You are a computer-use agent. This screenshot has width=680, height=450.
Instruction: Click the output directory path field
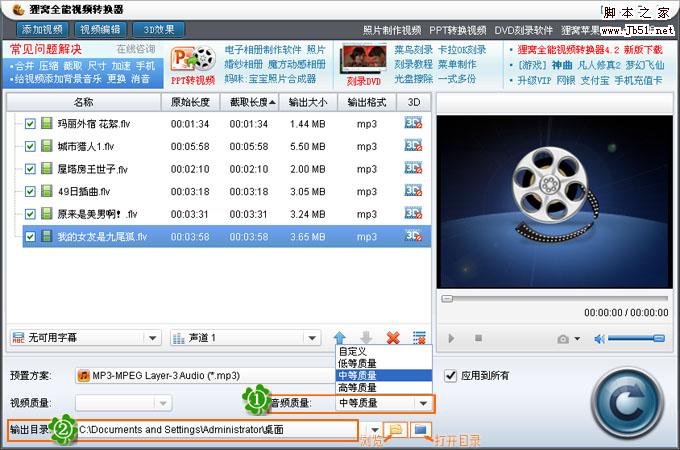pyautogui.click(x=217, y=430)
